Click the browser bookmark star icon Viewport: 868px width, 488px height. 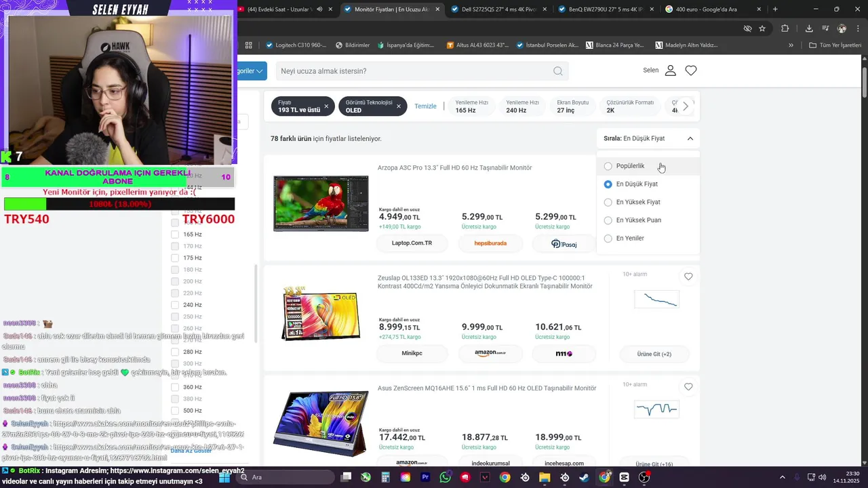(762, 28)
